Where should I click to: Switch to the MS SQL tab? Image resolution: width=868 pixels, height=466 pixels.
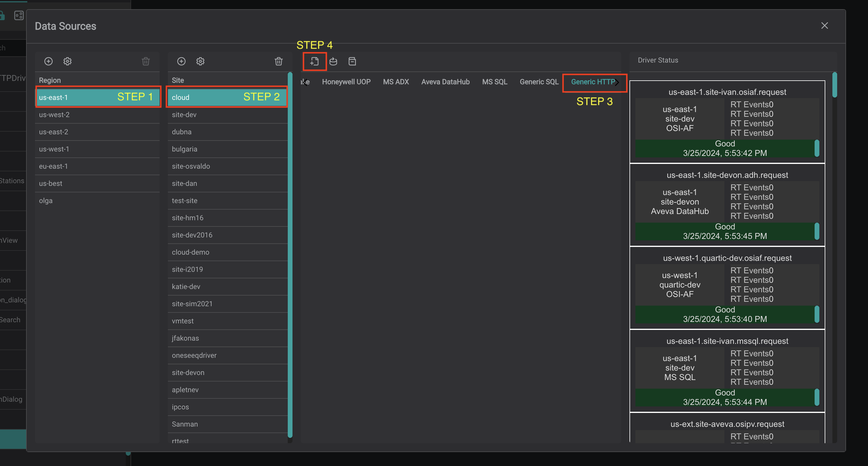pos(494,82)
